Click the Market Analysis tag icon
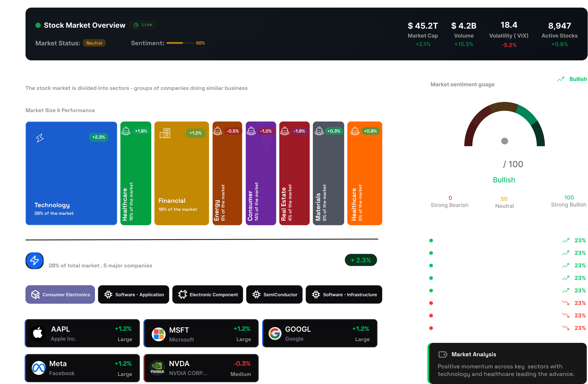This screenshot has width=588, height=384. pos(443,354)
